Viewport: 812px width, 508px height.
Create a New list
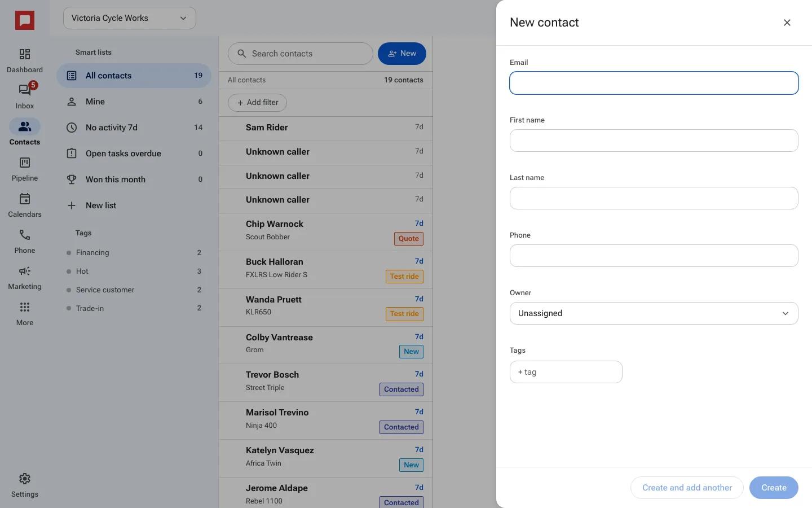(134, 205)
